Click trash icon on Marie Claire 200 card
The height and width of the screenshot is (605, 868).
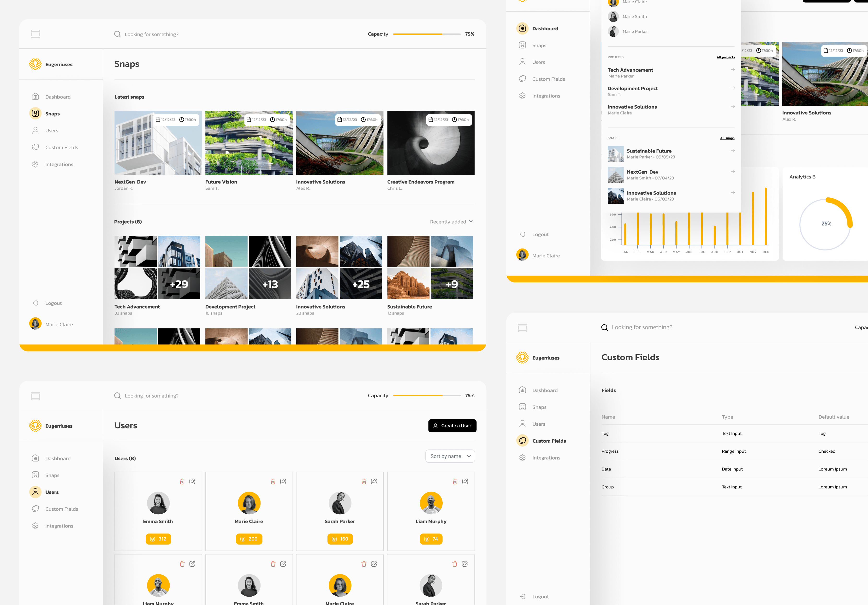[273, 481]
